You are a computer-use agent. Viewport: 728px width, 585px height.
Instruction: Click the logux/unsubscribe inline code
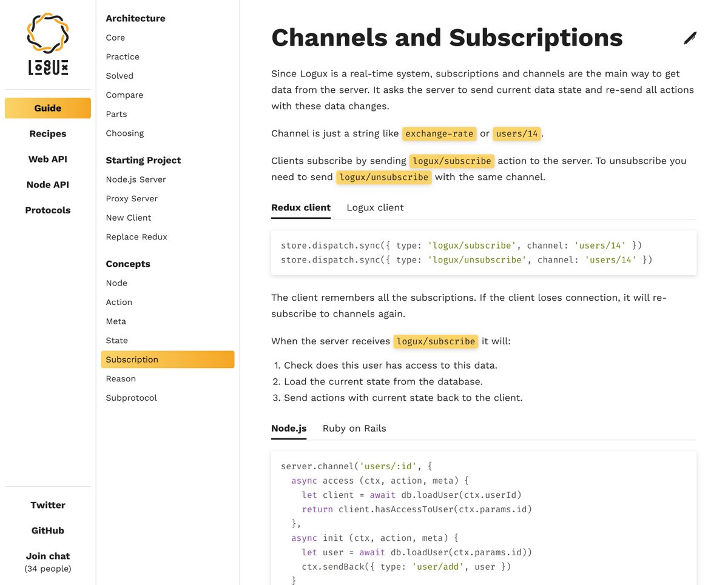(x=383, y=177)
